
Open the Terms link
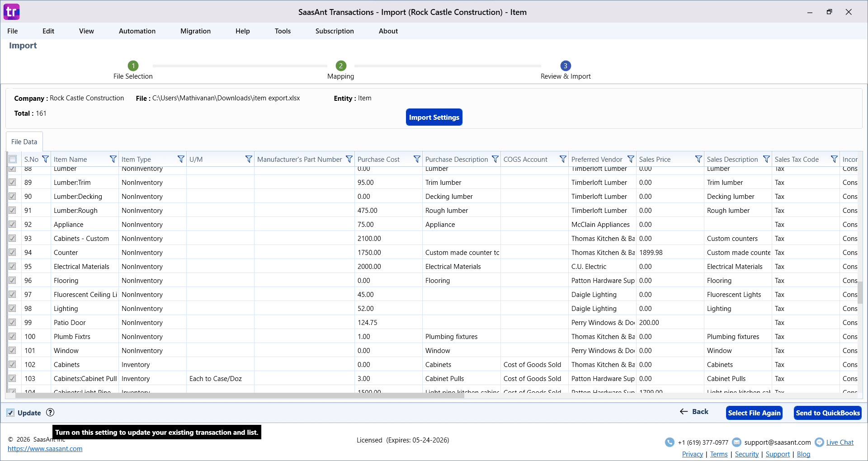719,454
